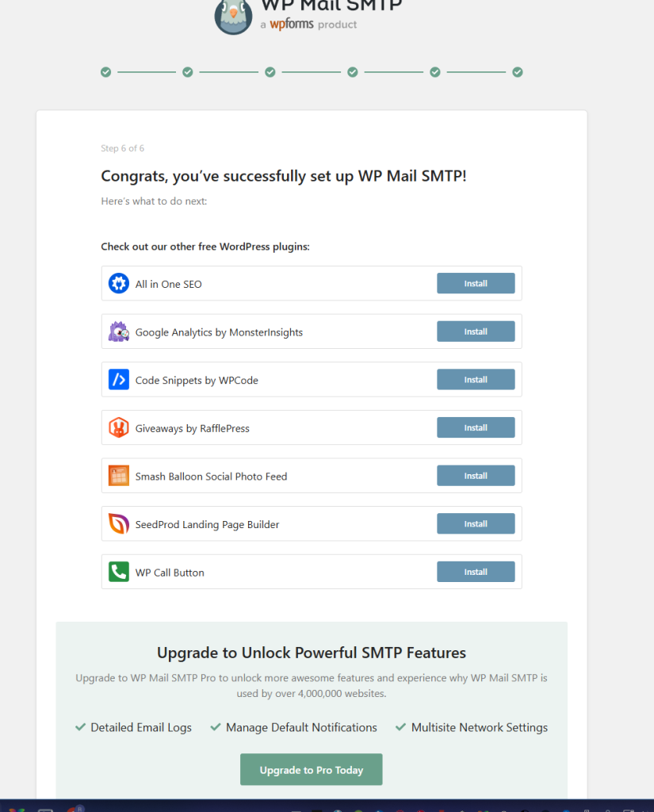Jump to the final sixth step indicator
This screenshot has width=654, height=812.
(x=518, y=72)
